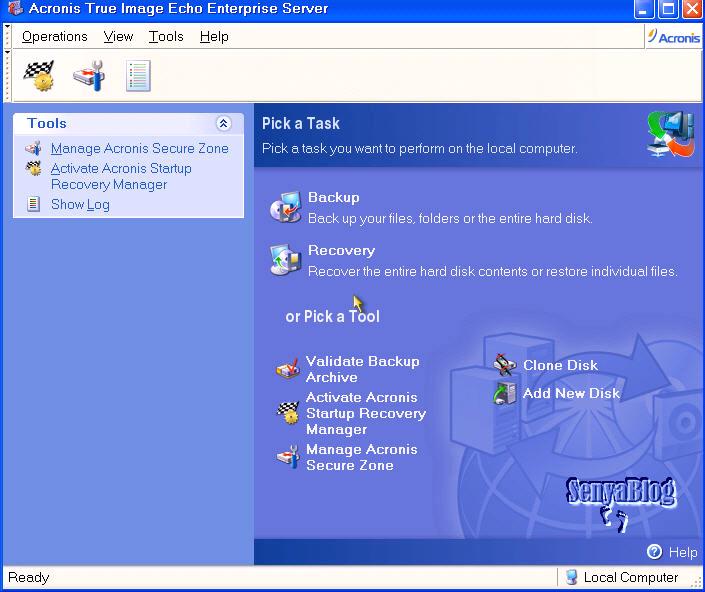Open Show Log link in Tools panel

pyautogui.click(x=80, y=205)
